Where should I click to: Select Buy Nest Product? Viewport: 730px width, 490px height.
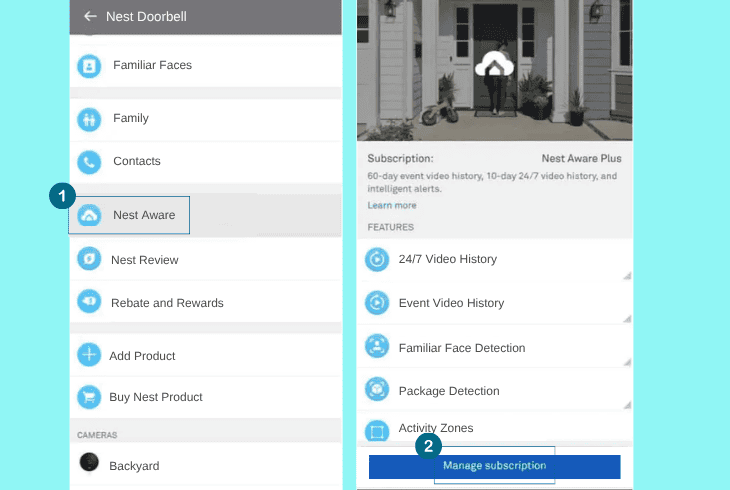pos(205,397)
